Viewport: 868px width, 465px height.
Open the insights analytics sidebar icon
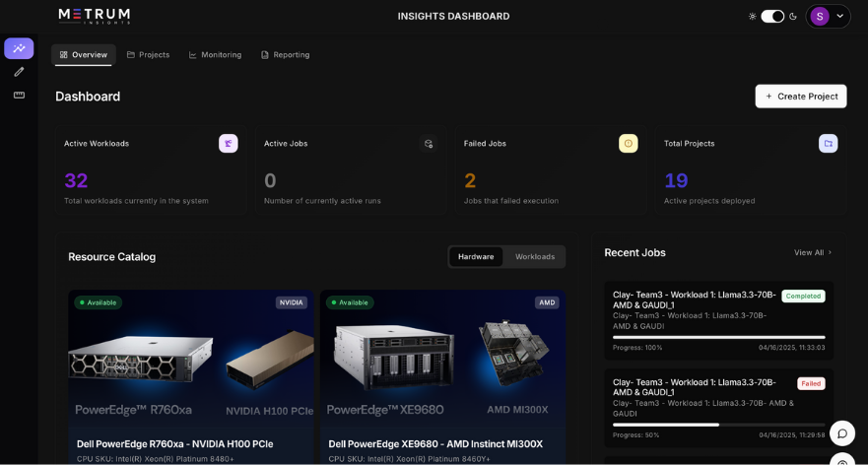19,48
